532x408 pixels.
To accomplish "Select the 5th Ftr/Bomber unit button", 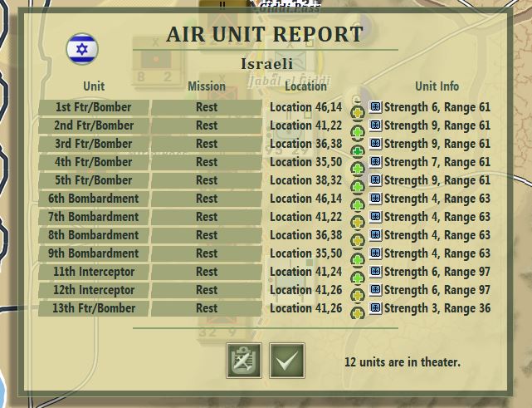I will [94, 180].
